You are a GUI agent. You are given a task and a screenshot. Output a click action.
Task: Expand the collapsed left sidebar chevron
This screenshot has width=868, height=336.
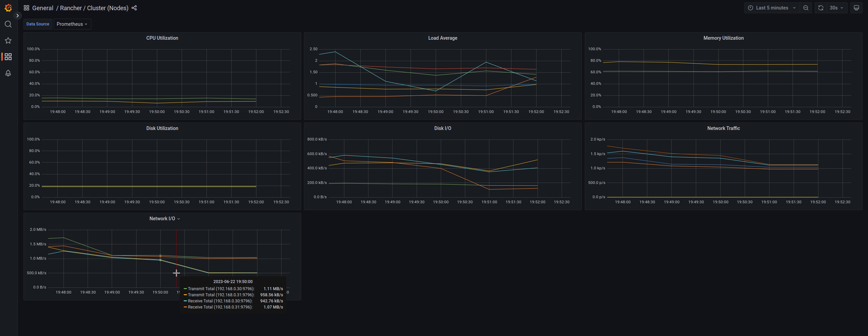click(17, 15)
